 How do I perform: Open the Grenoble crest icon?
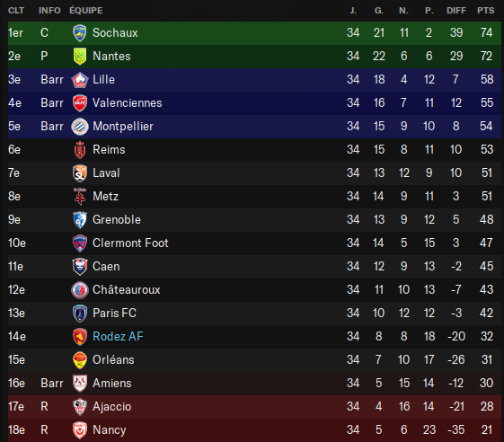80,220
